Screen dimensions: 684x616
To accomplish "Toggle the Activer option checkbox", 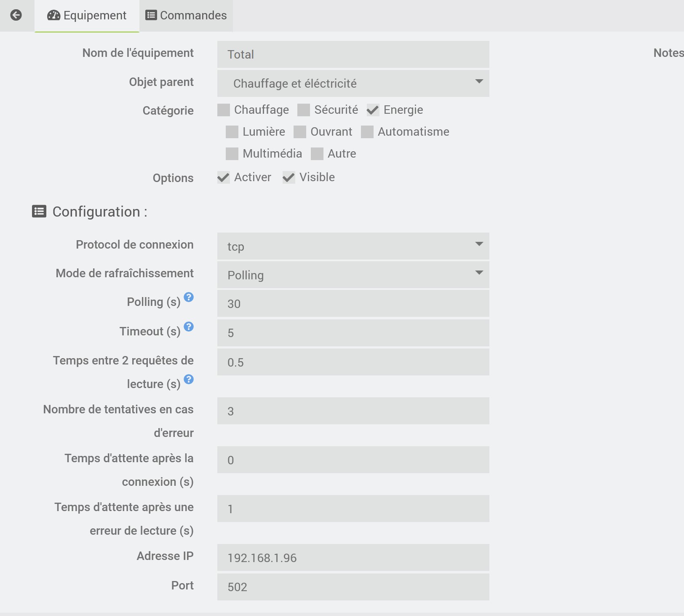I will tap(224, 177).
